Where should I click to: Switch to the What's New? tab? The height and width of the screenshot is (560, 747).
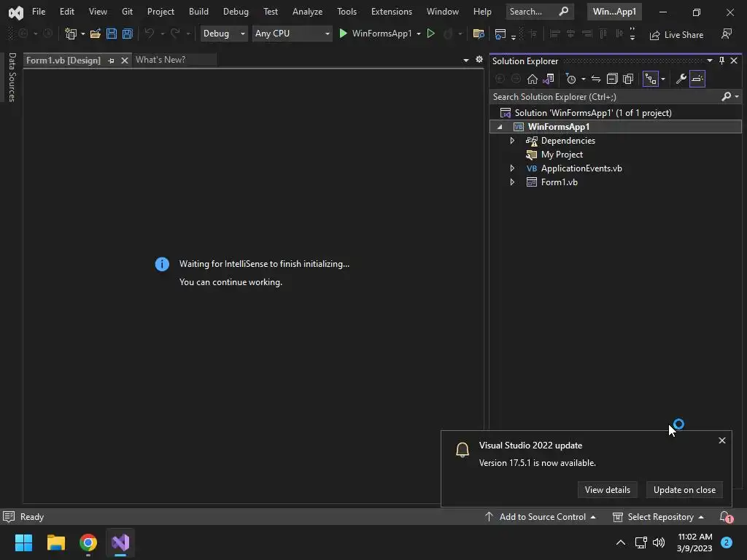click(160, 60)
